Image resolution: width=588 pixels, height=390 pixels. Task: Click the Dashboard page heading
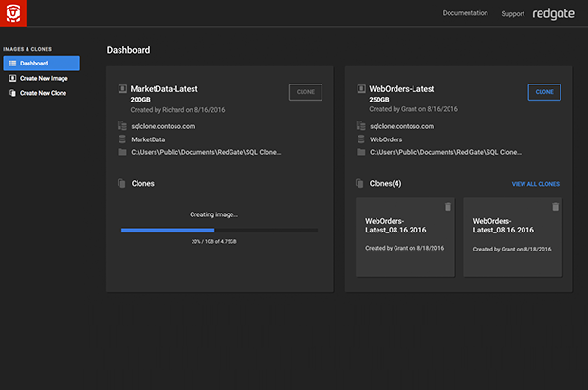tap(128, 50)
